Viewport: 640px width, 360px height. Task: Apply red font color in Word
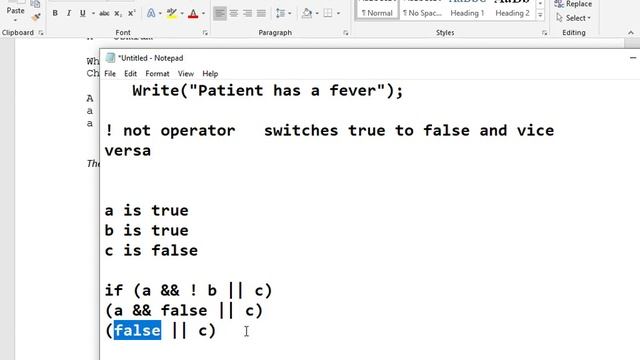pyautogui.click(x=193, y=13)
